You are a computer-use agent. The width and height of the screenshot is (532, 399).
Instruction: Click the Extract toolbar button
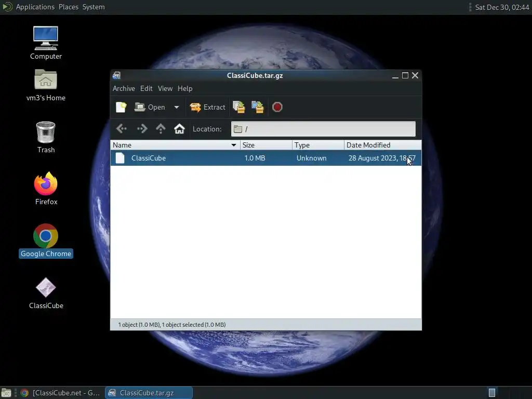(x=207, y=107)
